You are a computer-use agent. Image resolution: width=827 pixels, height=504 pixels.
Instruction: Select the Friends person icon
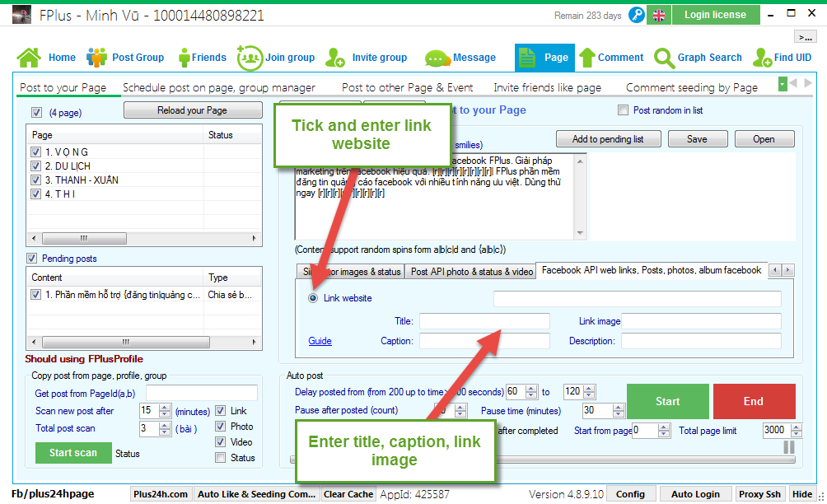coord(184,58)
